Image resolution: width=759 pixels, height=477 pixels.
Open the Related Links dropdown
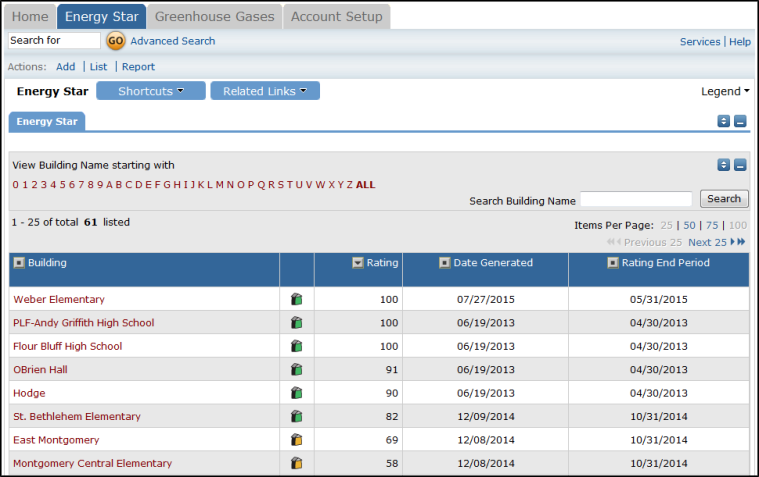[x=265, y=91]
